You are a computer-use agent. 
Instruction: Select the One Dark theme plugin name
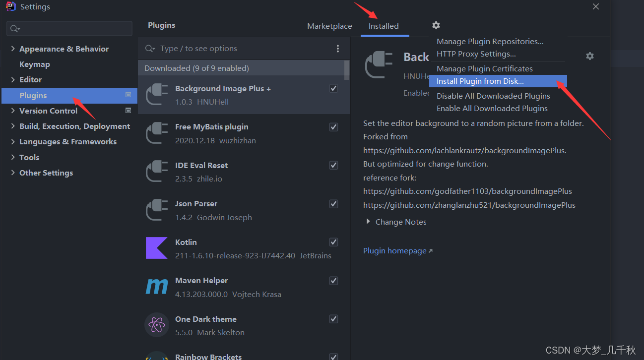click(x=206, y=319)
